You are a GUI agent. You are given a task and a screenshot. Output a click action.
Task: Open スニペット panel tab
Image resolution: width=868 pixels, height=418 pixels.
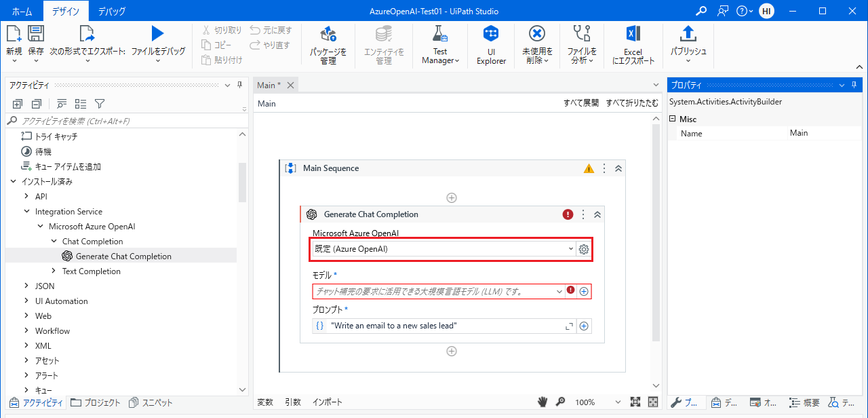pos(151,402)
